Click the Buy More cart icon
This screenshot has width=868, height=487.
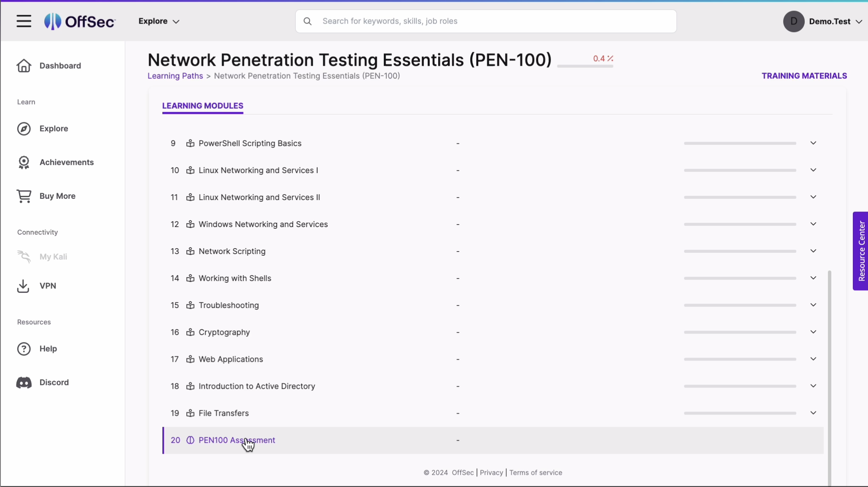pyautogui.click(x=24, y=196)
